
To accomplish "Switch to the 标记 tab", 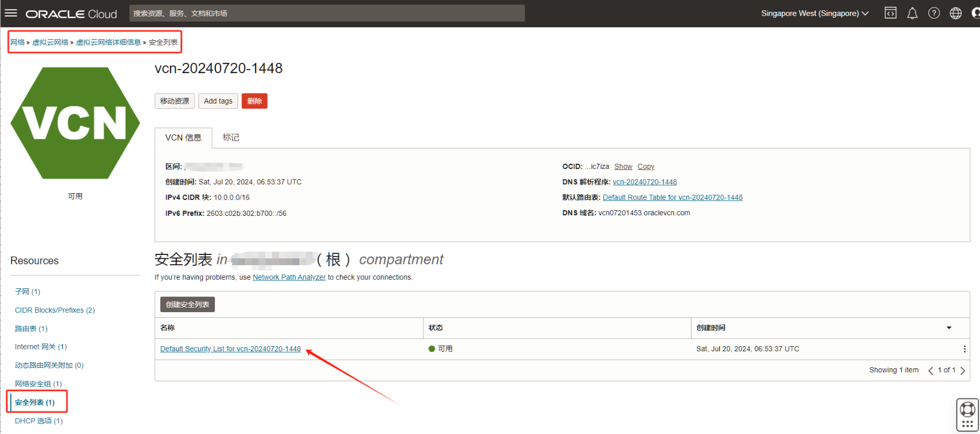I will [231, 138].
